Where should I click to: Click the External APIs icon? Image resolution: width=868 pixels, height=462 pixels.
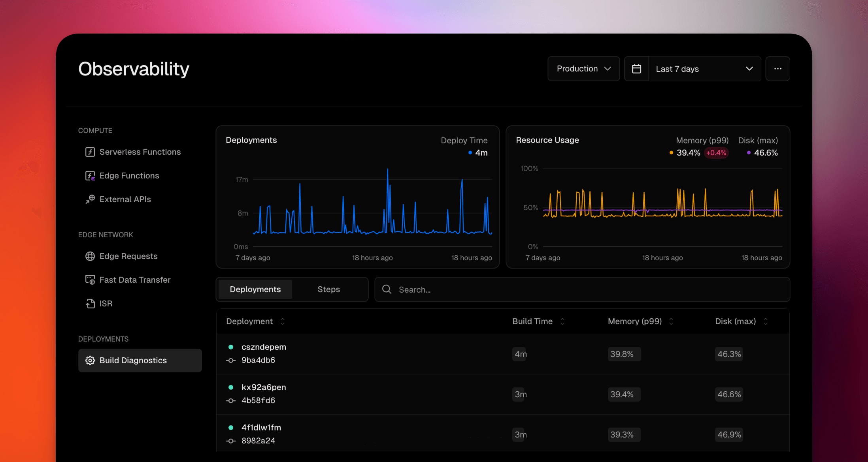click(x=90, y=199)
